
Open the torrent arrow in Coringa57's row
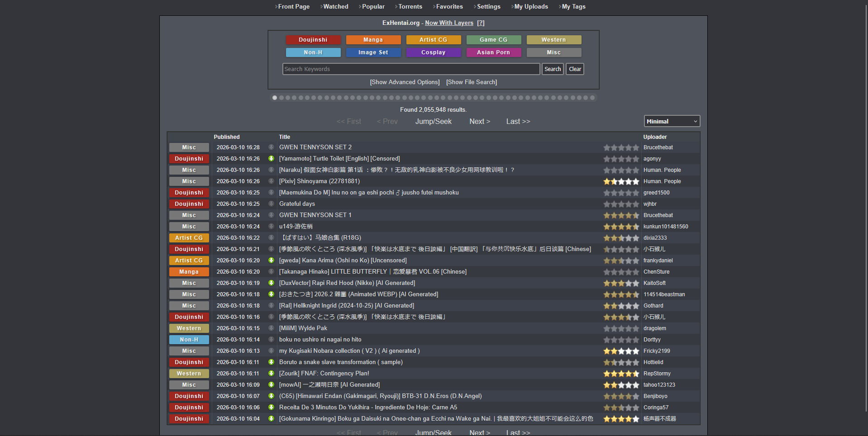[271, 408]
